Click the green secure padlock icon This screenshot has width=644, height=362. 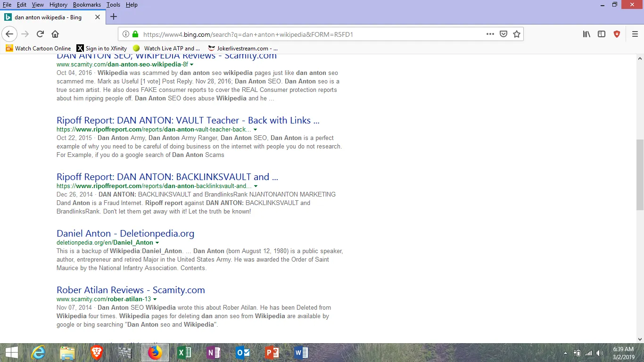(135, 34)
